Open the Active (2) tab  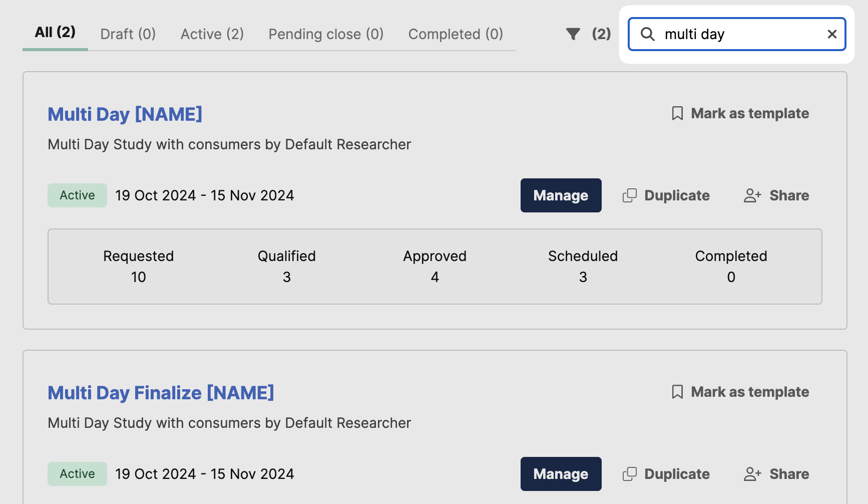coord(212,34)
